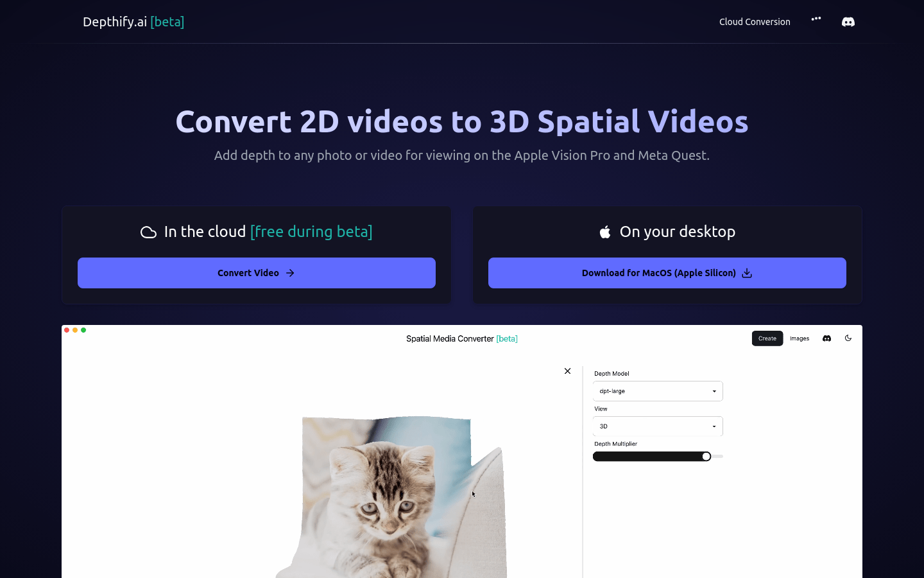Click '[free during beta]' text
The height and width of the screenshot is (578, 924).
point(311,232)
